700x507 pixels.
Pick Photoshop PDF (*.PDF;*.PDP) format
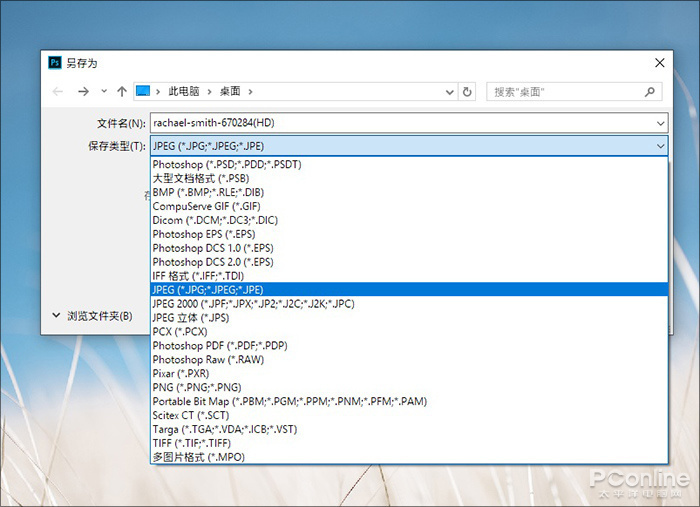(409, 345)
